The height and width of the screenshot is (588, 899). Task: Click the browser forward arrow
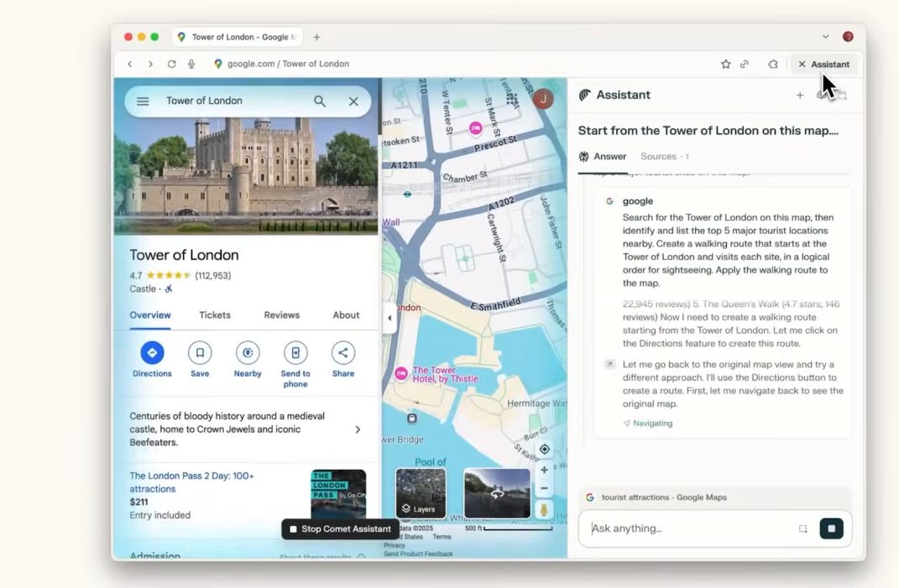point(150,65)
